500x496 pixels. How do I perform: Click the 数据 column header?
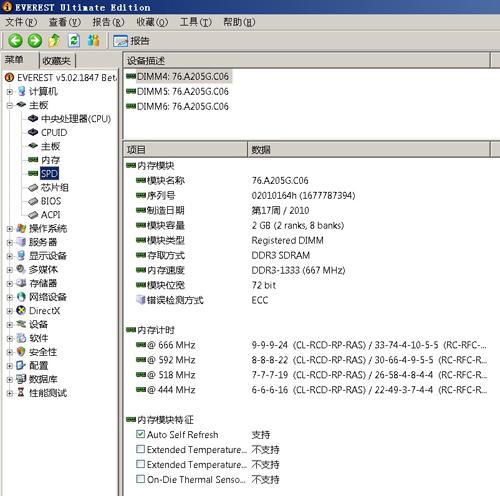369,149
